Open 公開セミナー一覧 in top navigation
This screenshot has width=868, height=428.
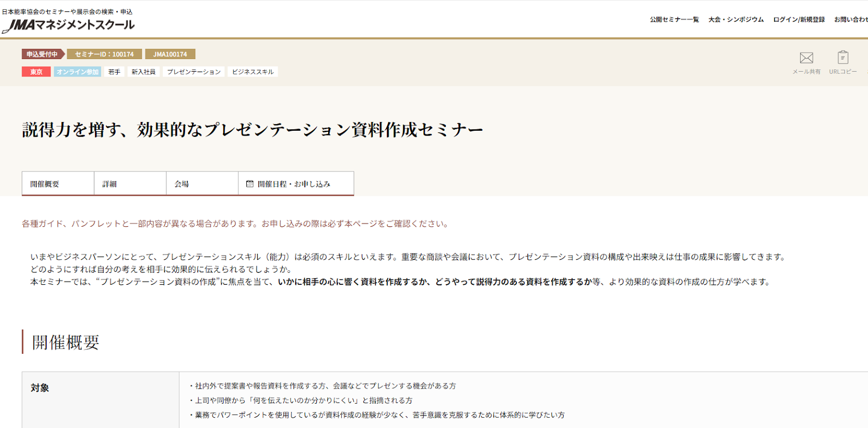click(x=674, y=20)
